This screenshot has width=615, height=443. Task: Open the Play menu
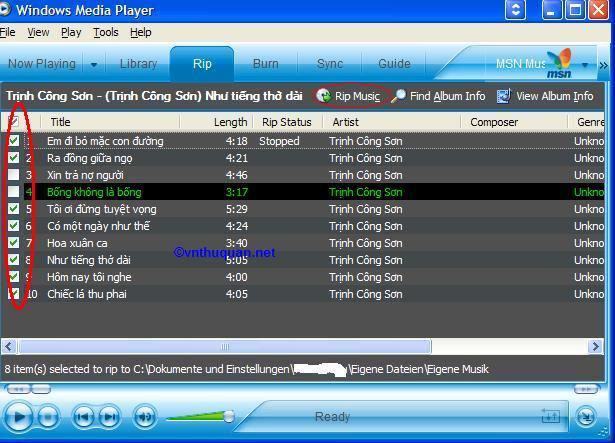(x=71, y=32)
